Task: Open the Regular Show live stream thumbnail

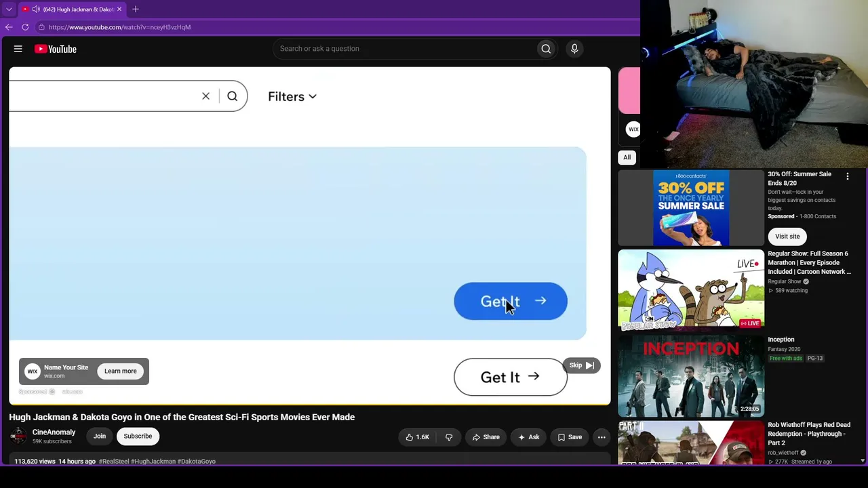Action: click(691, 290)
